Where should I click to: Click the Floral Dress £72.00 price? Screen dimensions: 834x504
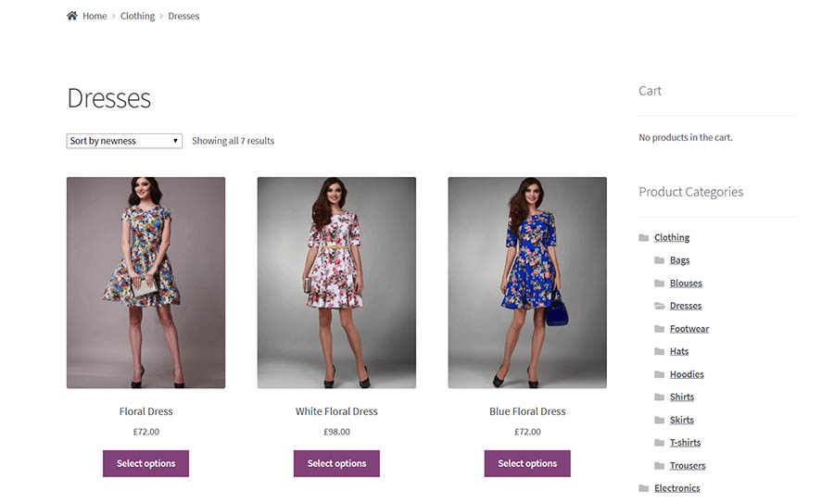(145, 432)
